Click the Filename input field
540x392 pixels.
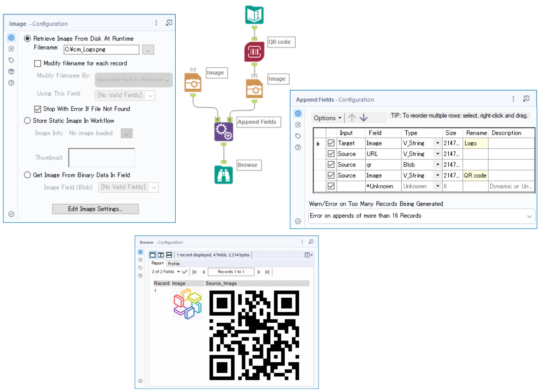coord(102,50)
